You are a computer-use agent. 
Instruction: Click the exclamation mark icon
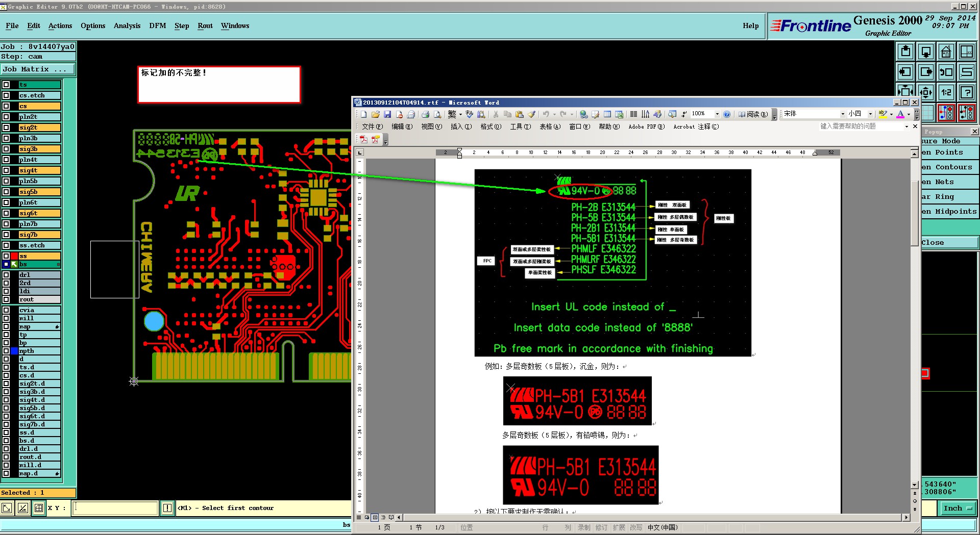pyautogui.click(x=167, y=508)
